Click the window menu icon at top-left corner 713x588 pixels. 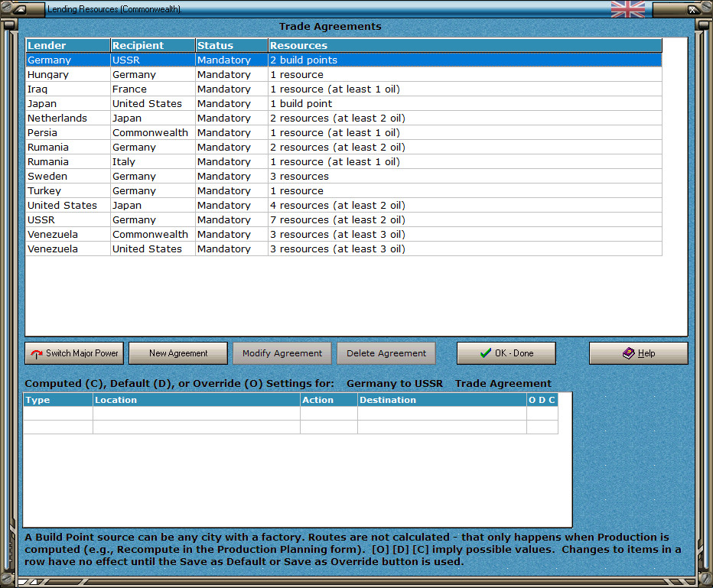pyautogui.click(x=21, y=9)
